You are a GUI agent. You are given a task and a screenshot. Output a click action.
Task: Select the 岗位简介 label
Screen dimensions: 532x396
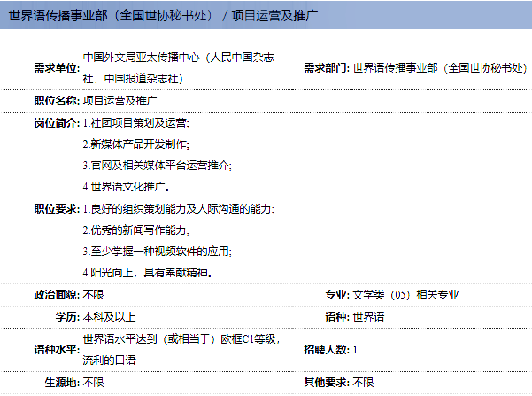(x=57, y=123)
